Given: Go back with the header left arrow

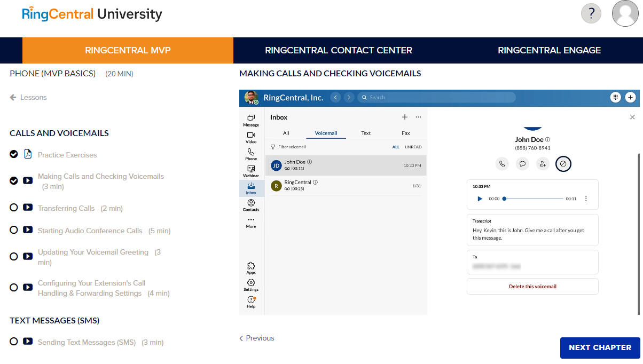Looking at the screenshot, I should (x=335, y=97).
